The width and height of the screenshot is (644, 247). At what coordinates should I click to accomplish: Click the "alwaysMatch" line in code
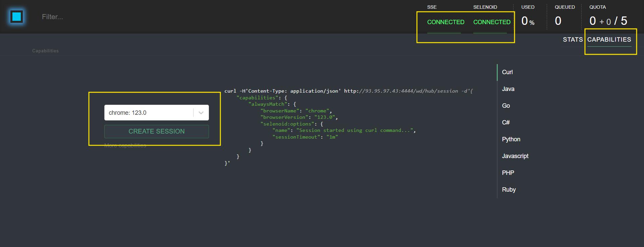272,104
